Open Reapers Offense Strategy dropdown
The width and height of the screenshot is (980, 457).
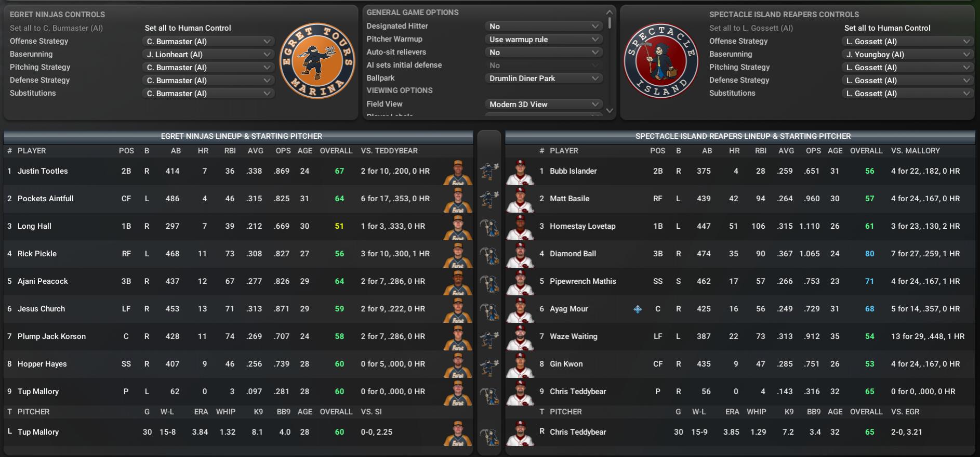pos(908,42)
